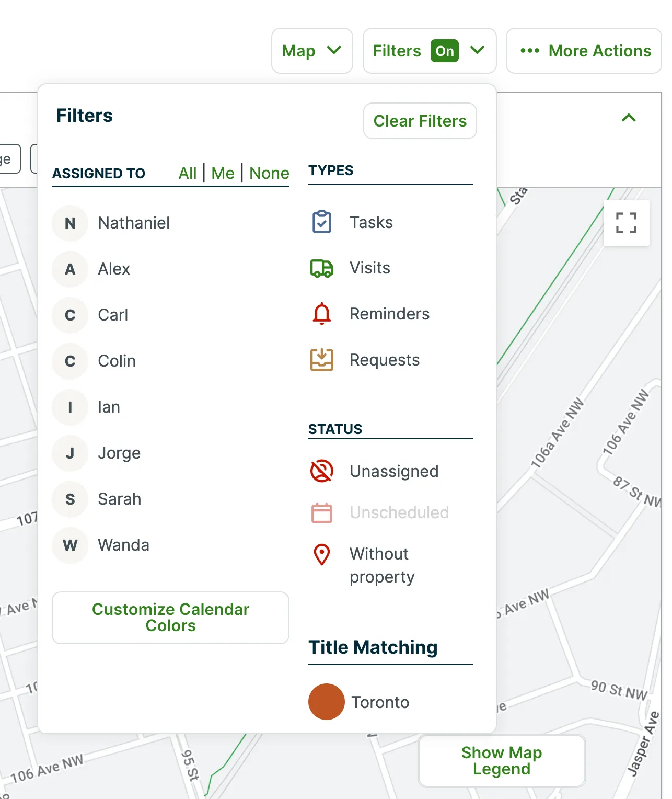672x799 pixels.
Task: Select Ian in the assignee list
Action: (109, 407)
